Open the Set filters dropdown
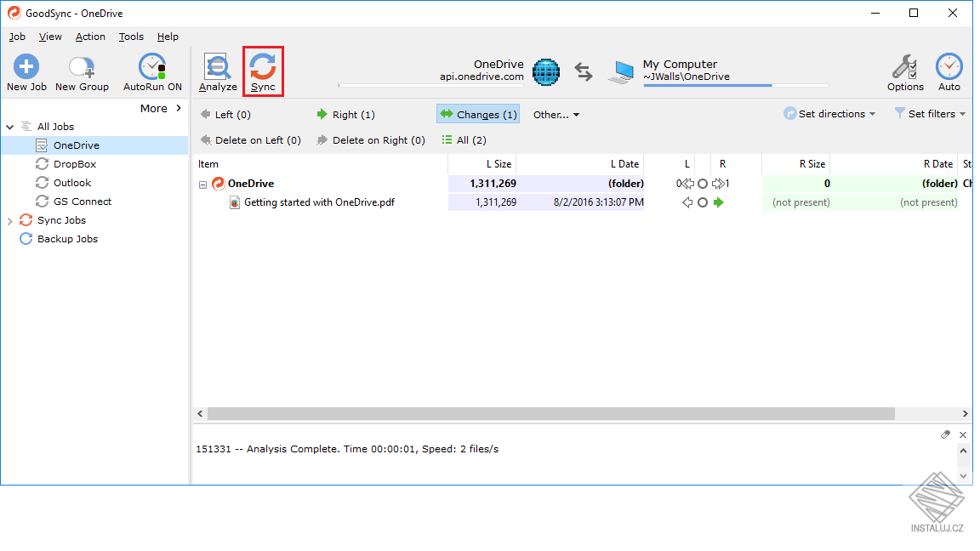 [930, 114]
